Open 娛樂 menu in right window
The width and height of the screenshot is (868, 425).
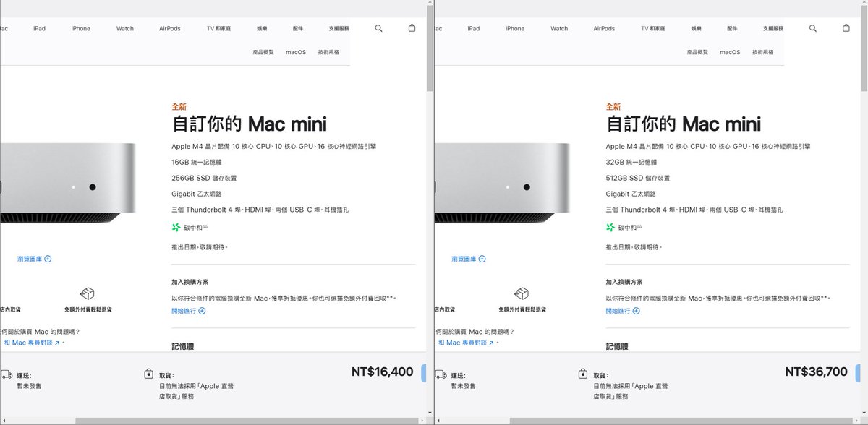(696, 28)
